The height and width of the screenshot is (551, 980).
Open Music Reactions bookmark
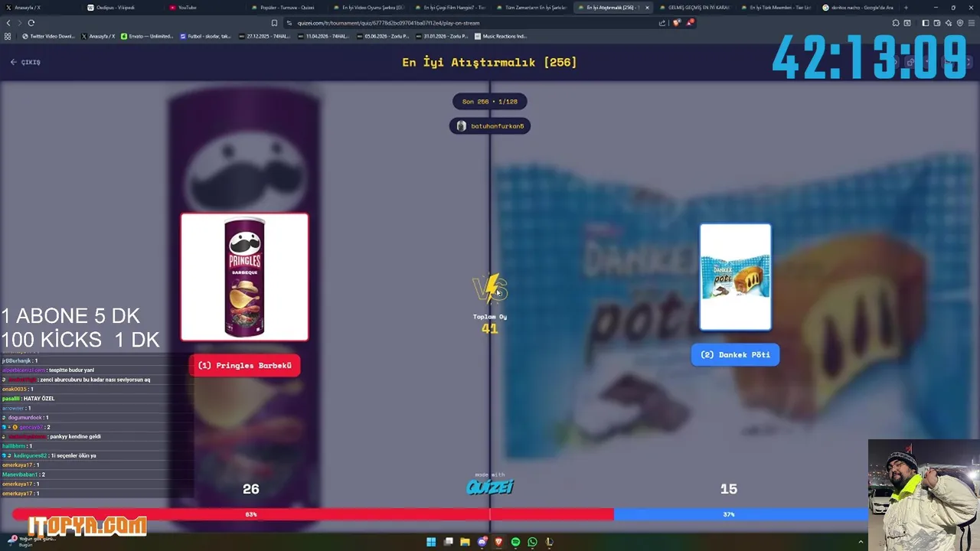[501, 36]
